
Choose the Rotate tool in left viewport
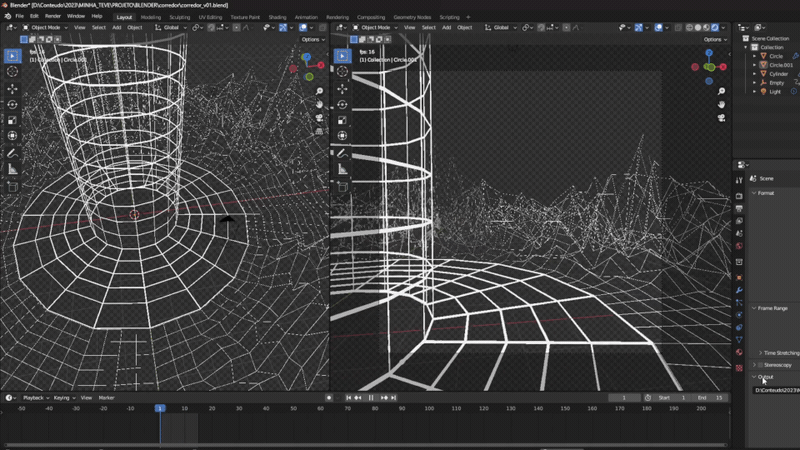click(12, 105)
